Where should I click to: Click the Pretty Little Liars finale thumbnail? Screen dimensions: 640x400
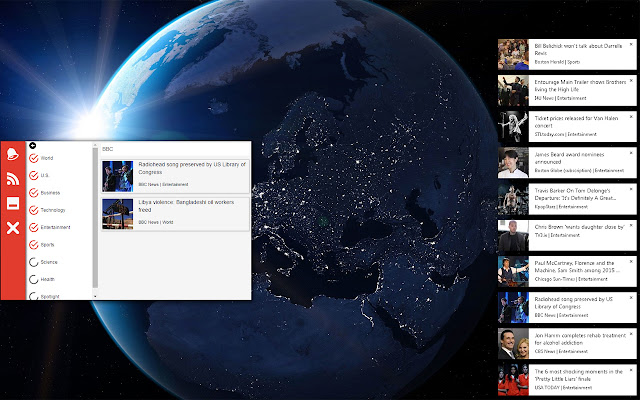(x=513, y=380)
